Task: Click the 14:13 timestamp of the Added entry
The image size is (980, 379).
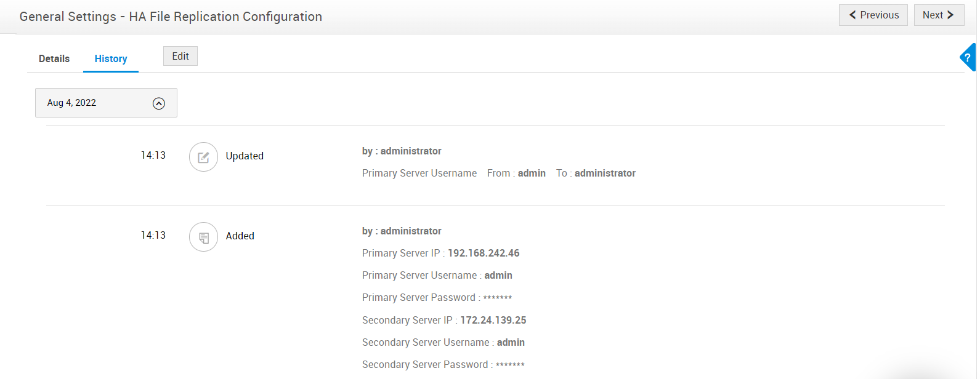Action: pos(153,235)
